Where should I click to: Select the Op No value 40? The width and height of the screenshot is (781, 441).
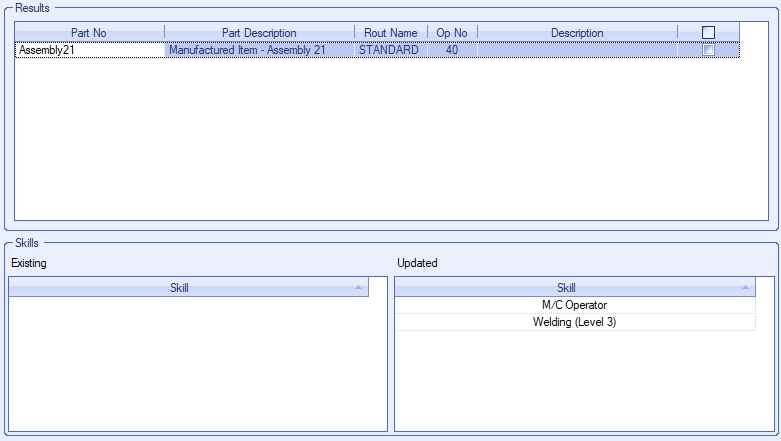452,49
